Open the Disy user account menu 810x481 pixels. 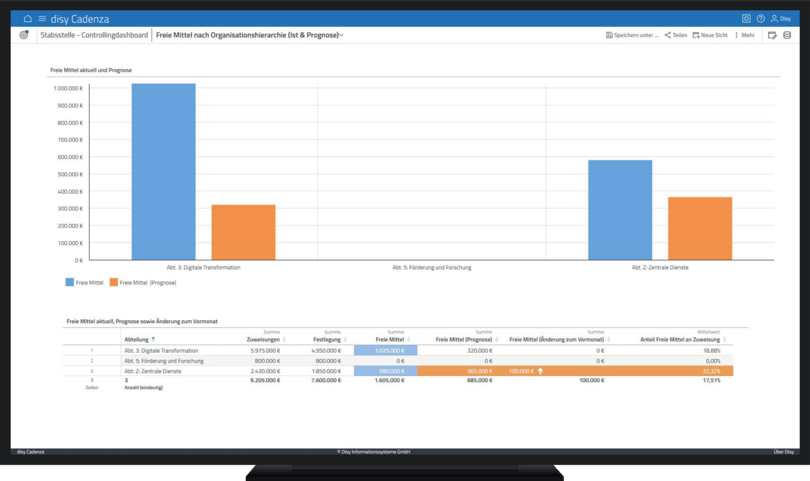[781, 18]
